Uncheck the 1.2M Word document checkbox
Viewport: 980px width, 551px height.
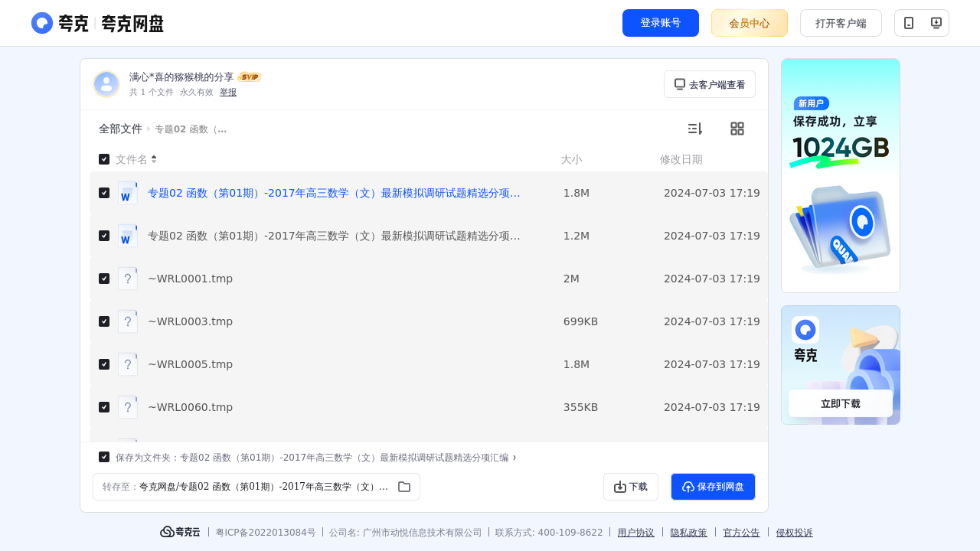pos(104,236)
